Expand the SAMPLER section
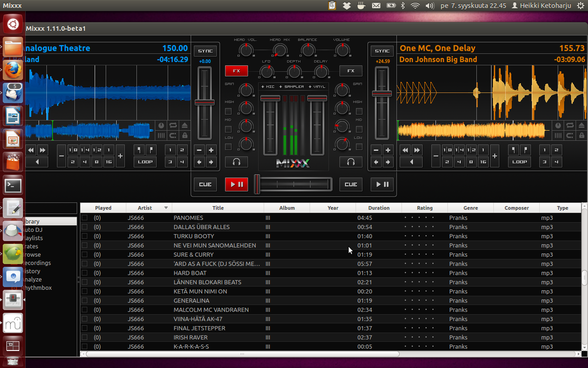Screen dimensions: 588x368 click(x=291, y=87)
